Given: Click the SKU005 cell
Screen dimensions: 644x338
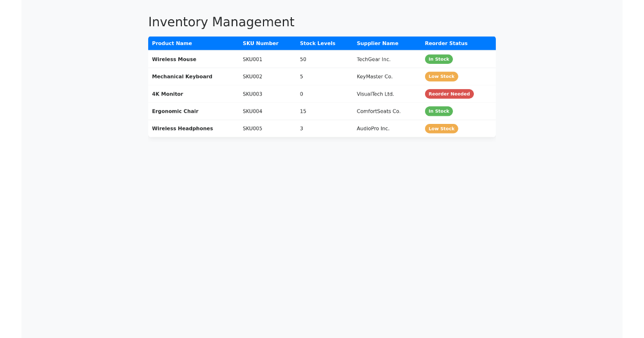Looking at the screenshot, I should [x=252, y=128].
